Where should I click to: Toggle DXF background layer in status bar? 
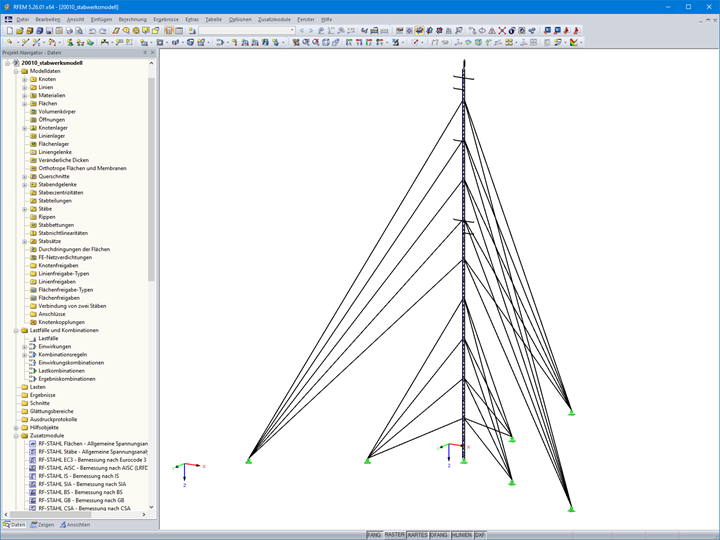(x=480, y=535)
